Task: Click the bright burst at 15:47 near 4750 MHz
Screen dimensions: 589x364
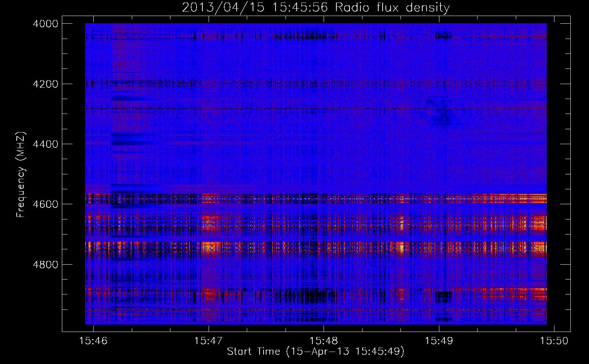Action: 210,248
